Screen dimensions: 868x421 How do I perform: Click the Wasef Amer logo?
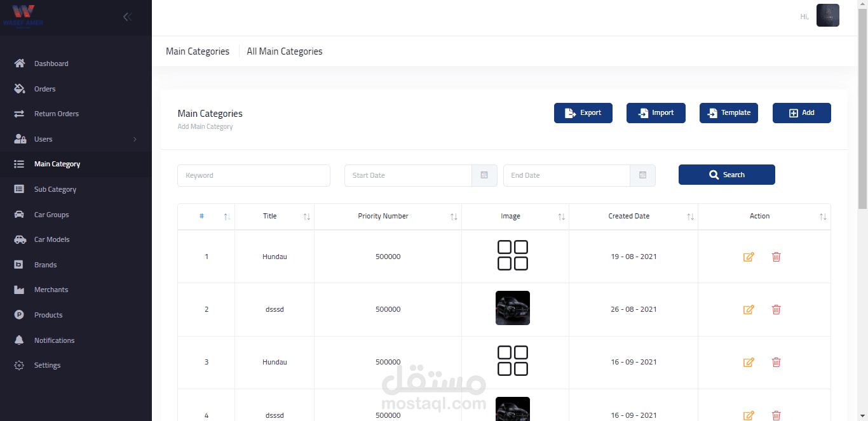coord(23,17)
